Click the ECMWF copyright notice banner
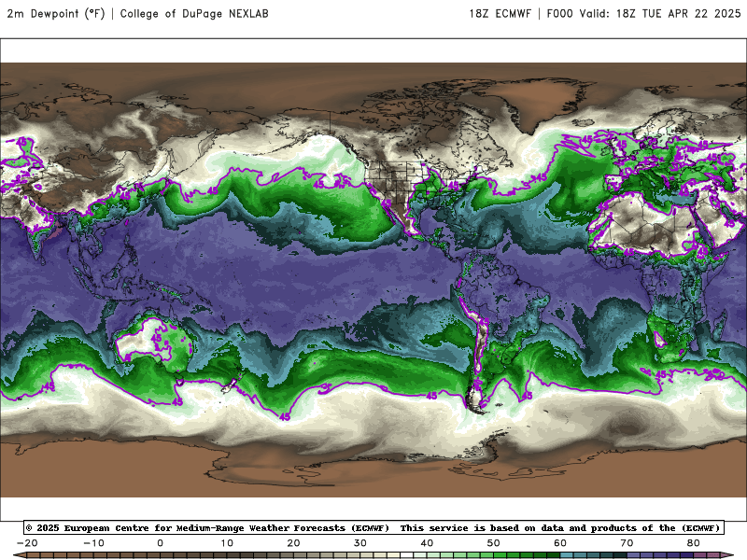Screen dimensions: 747x560 (x=373, y=527)
